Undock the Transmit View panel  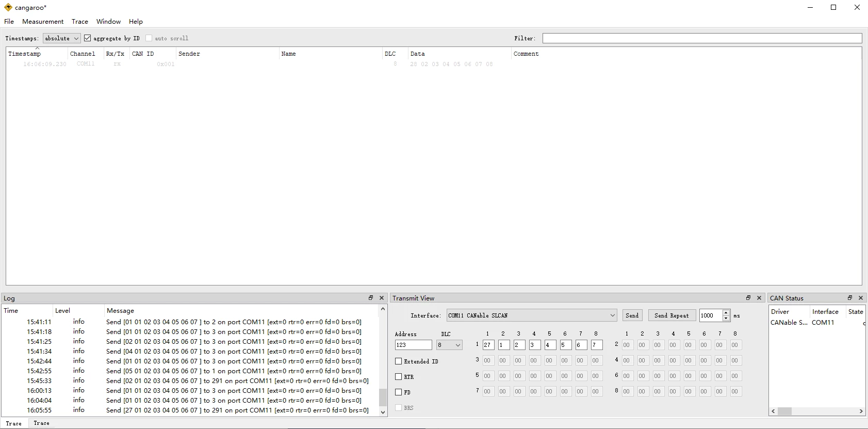(x=748, y=298)
